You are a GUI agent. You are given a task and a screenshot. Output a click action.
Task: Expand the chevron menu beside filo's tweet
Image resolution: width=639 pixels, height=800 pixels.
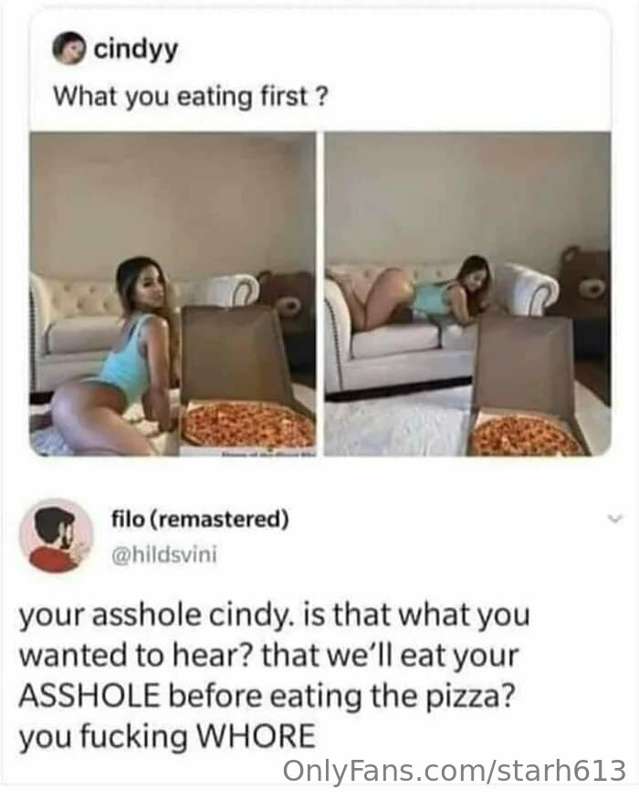pos(616,519)
